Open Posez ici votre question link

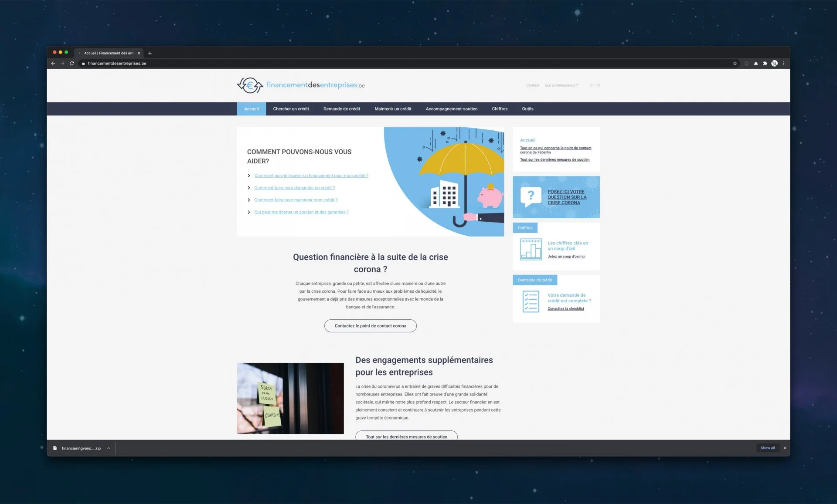(567, 197)
